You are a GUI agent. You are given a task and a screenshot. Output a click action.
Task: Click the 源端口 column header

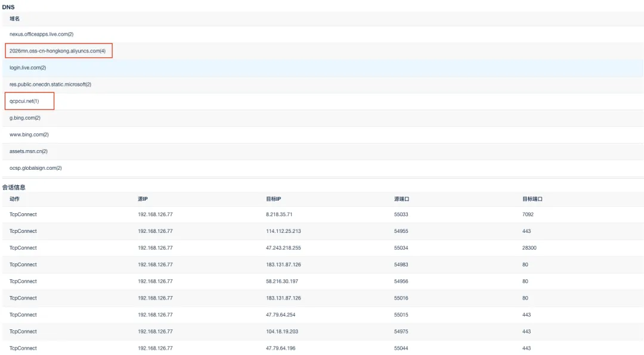pos(402,199)
